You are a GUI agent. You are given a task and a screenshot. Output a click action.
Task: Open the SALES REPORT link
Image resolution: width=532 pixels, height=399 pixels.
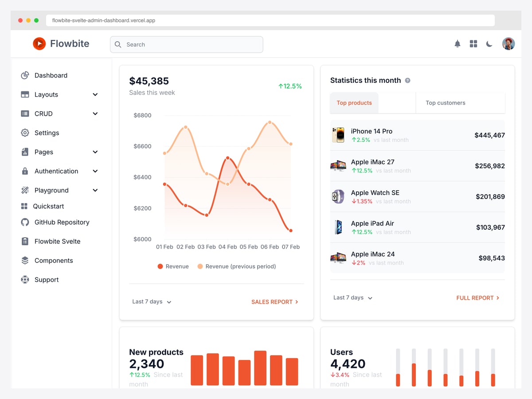coord(275,301)
